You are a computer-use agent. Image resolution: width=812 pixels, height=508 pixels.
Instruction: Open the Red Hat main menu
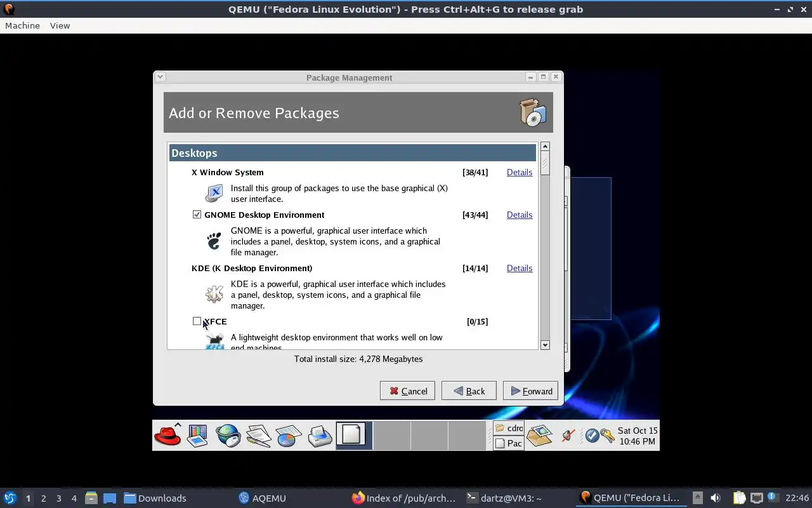pos(167,436)
